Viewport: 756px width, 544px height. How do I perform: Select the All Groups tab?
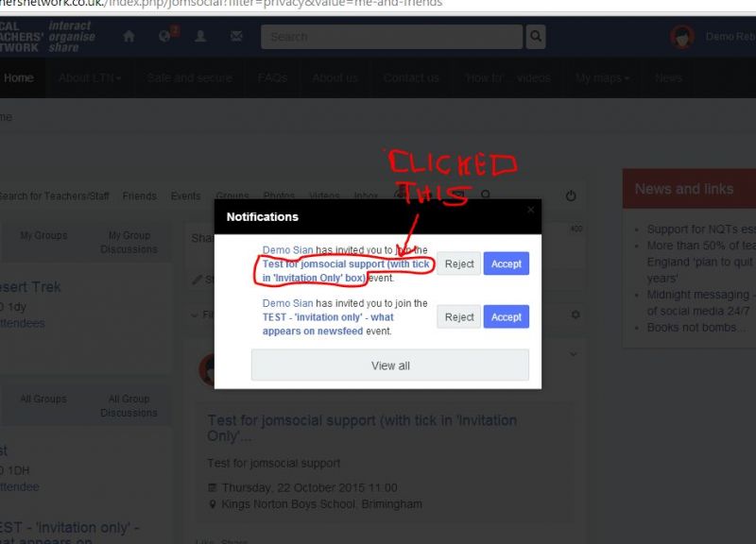(x=43, y=399)
